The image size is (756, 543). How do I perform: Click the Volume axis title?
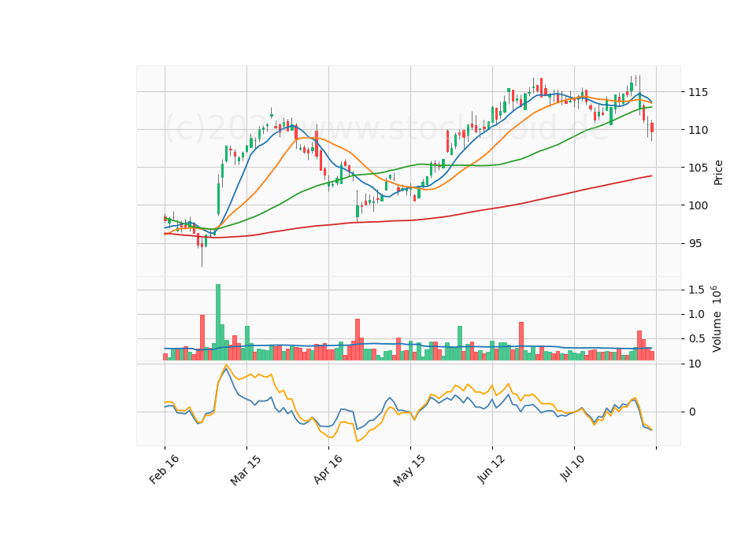click(717, 319)
